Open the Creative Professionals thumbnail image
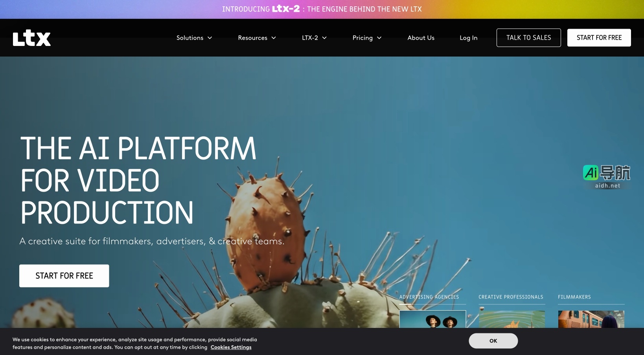 pyautogui.click(x=512, y=319)
